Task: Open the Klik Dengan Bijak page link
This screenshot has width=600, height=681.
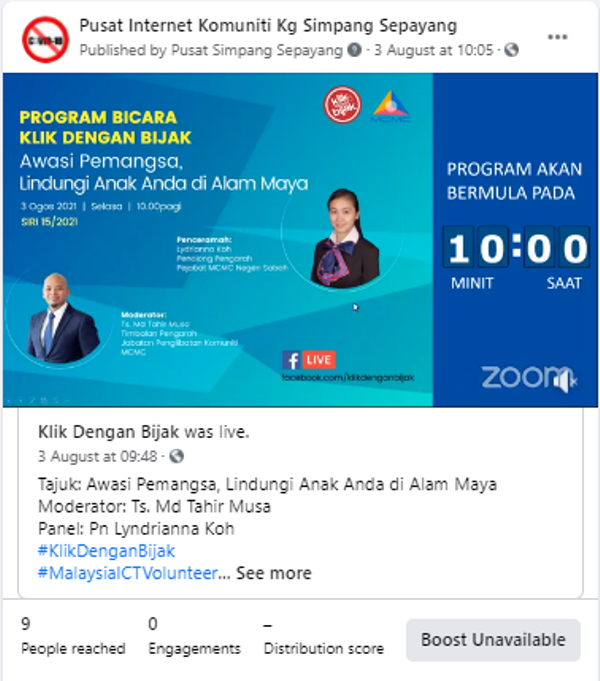Action: tap(109, 432)
